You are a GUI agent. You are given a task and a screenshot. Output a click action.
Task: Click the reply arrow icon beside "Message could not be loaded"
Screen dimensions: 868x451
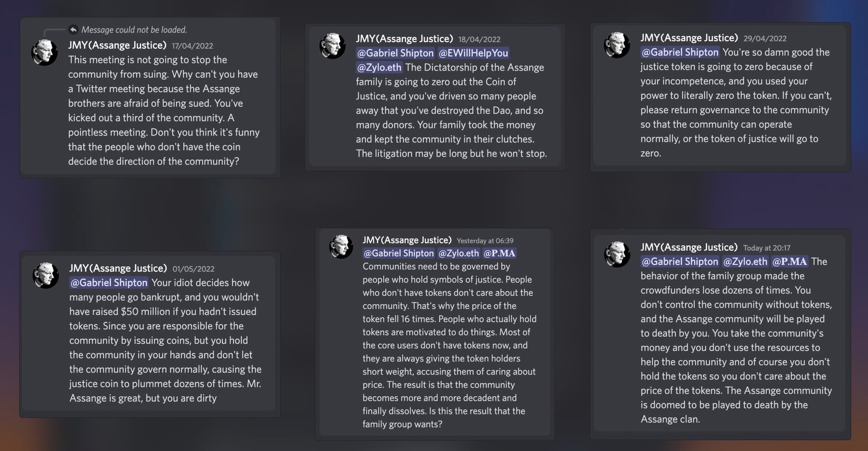coord(73,30)
